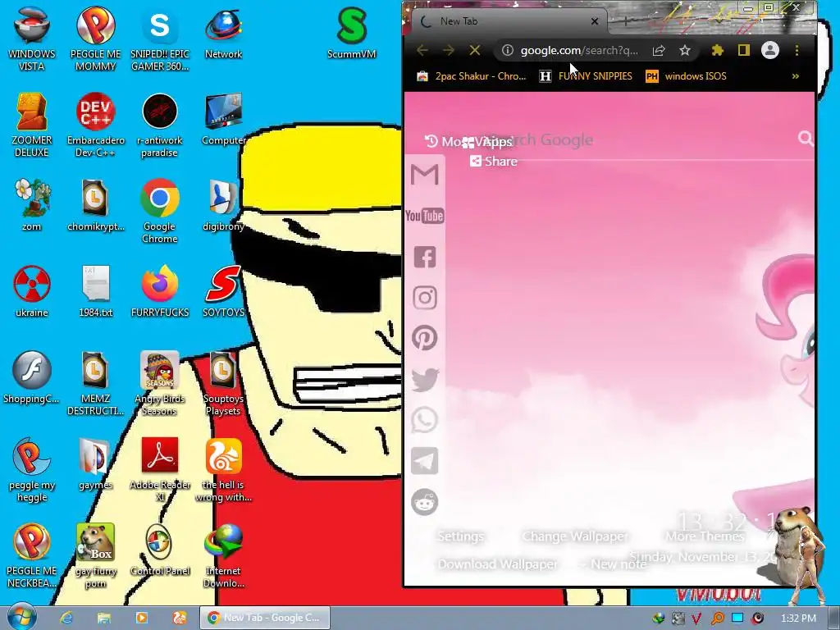Open chomikrypt desktop shortcut
The image size is (840, 630).
click(x=95, y=204)
